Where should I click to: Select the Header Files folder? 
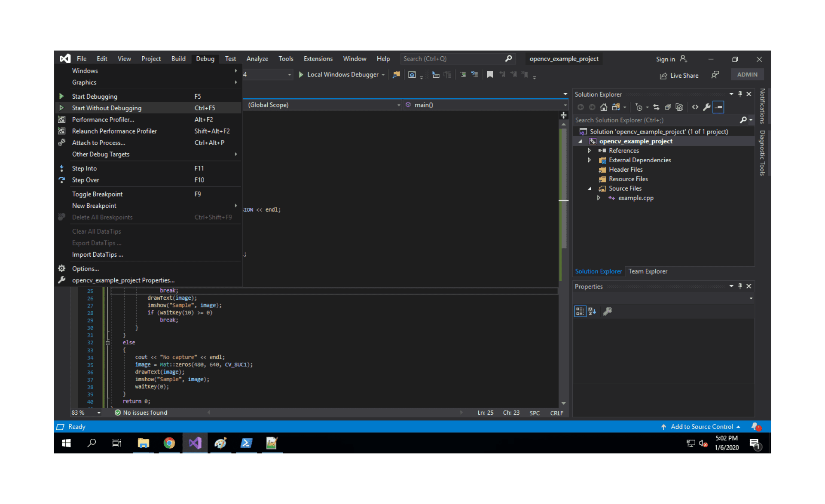[625, 170]
